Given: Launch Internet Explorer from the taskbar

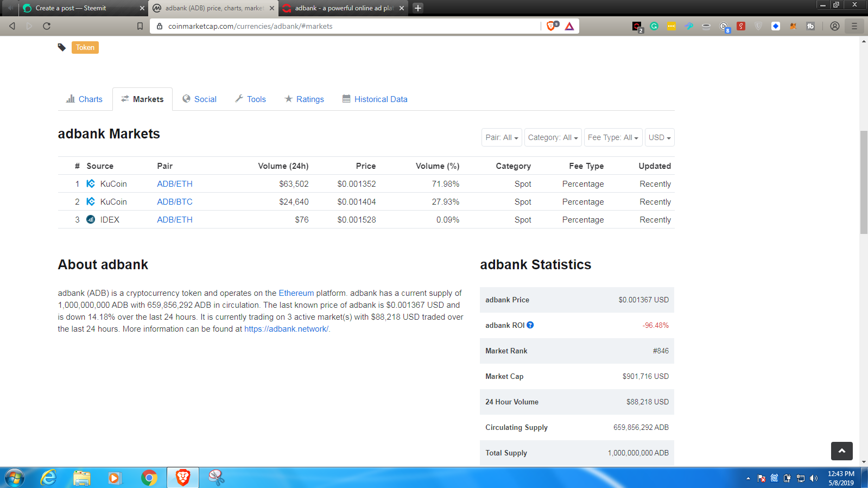Looking at the screenshot, I should coord(48,478).
